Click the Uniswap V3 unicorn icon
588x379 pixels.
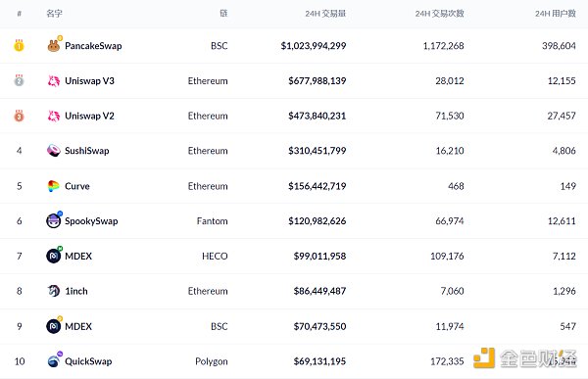click(x=54, y=81)
